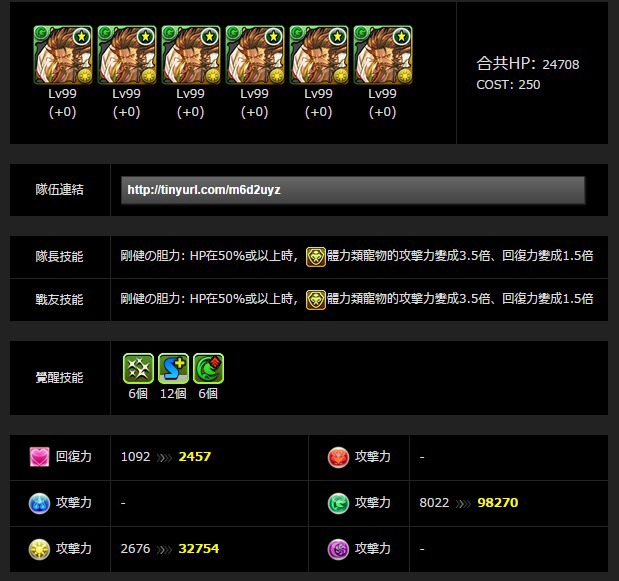Click the COST: 250 text
619x581 pixels.
coord(508,84)
